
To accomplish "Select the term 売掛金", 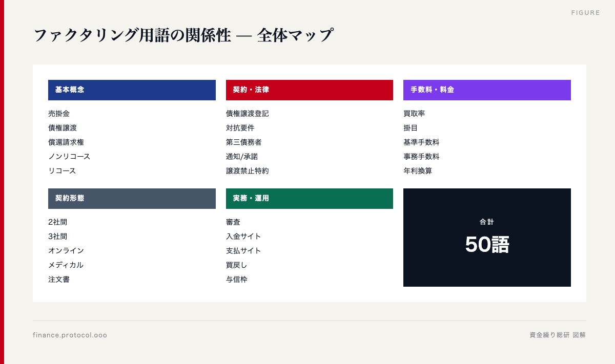I will (59, 114).
